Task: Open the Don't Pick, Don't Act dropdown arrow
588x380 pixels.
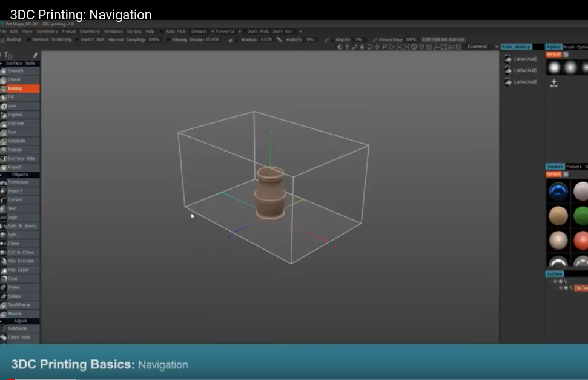Action: tap(300, 32)
